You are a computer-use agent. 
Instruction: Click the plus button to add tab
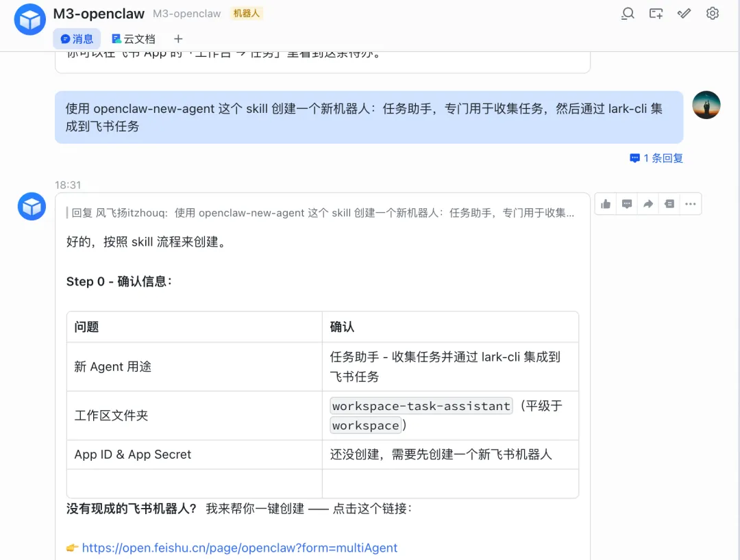click(178, 38)
